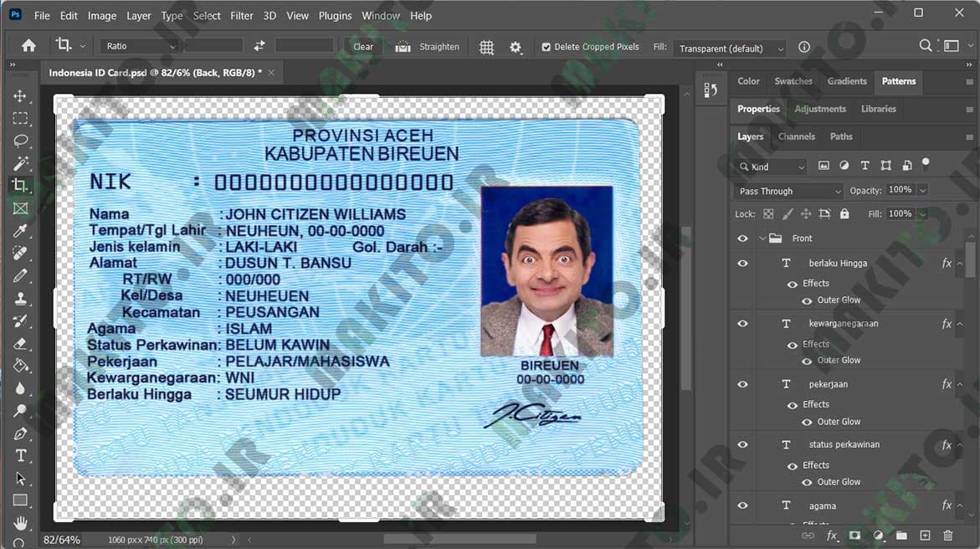The image size is (980, 549).
Task: Select the Path Selection tool
Action: click(x=20, y=479)
